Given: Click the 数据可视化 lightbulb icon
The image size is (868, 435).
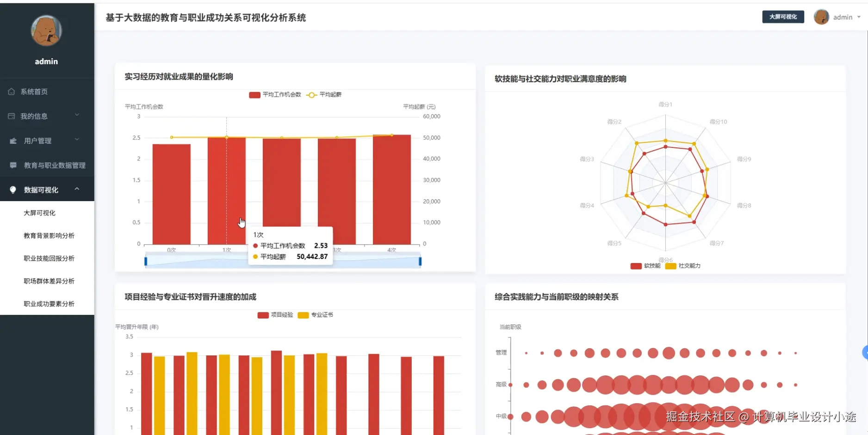Looking at the screenshot, I should pos(12,190).
